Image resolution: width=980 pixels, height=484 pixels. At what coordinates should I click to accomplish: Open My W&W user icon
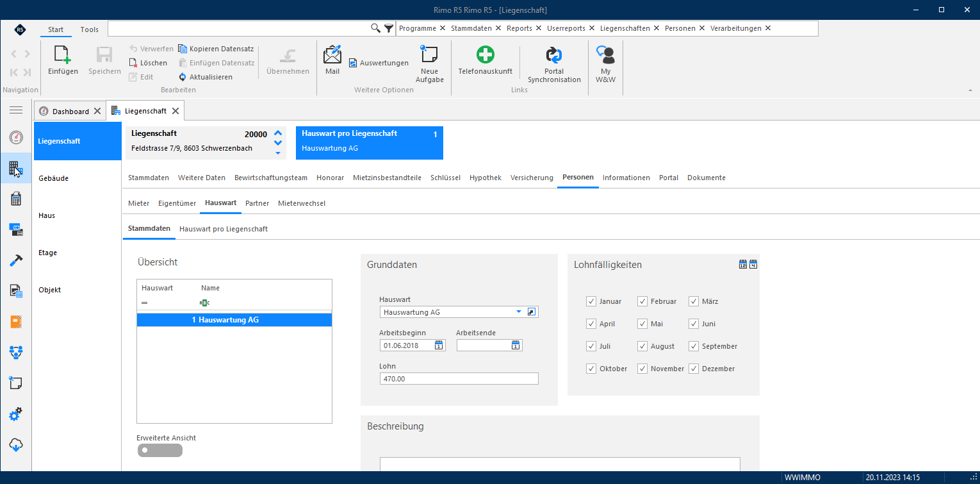pos(605,54)
